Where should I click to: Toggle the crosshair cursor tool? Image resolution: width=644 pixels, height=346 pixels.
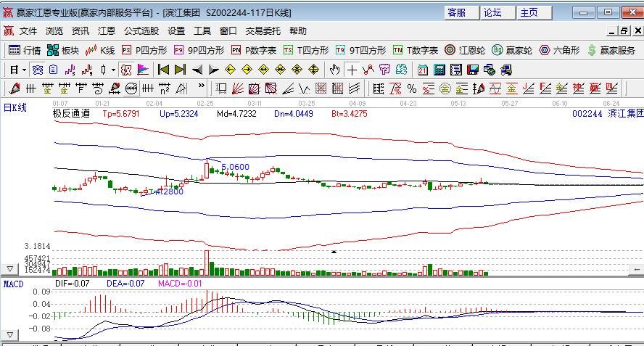[x=352, y=70]
